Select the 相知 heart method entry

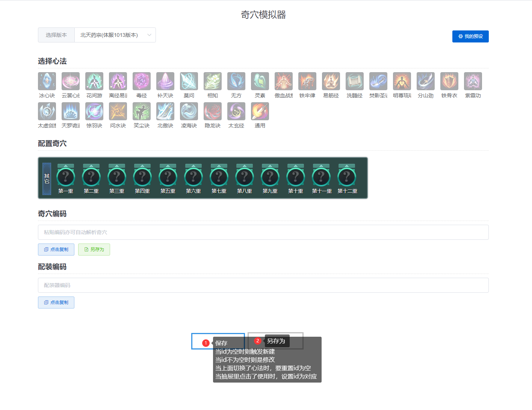click(212, 81)
